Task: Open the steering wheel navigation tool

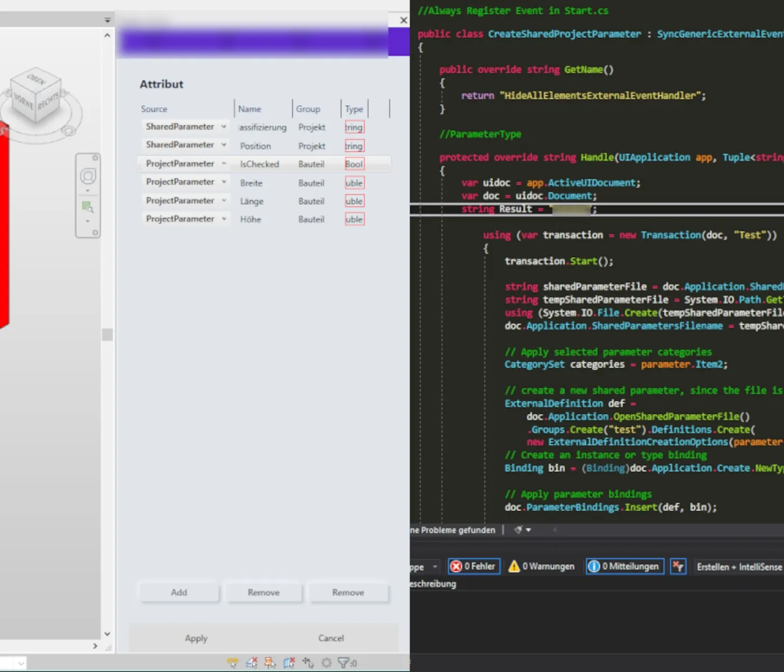Action: click(88, 176)
